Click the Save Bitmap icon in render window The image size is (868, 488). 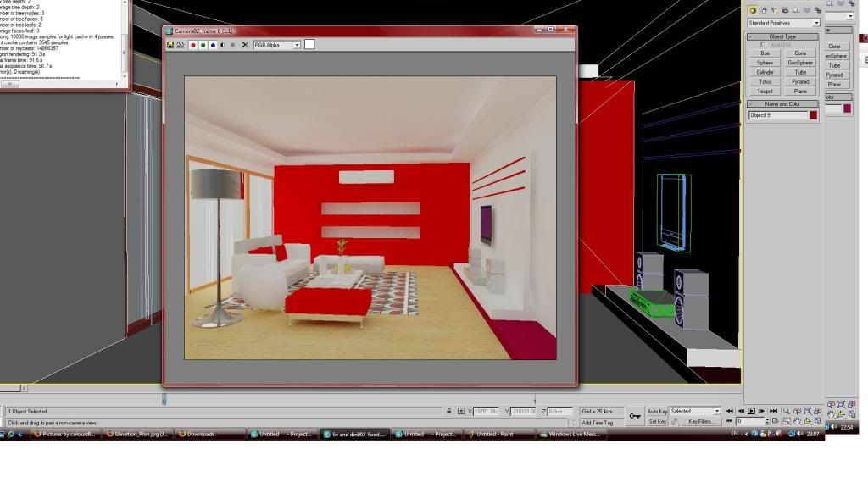tap(170, 45)
